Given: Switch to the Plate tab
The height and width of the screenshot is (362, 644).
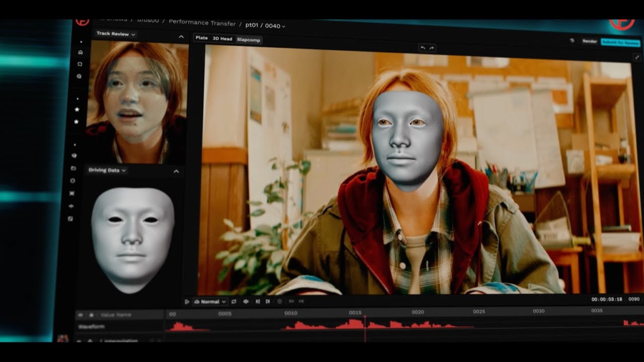Looking at the screenshot, I should [x=201, y=38].
